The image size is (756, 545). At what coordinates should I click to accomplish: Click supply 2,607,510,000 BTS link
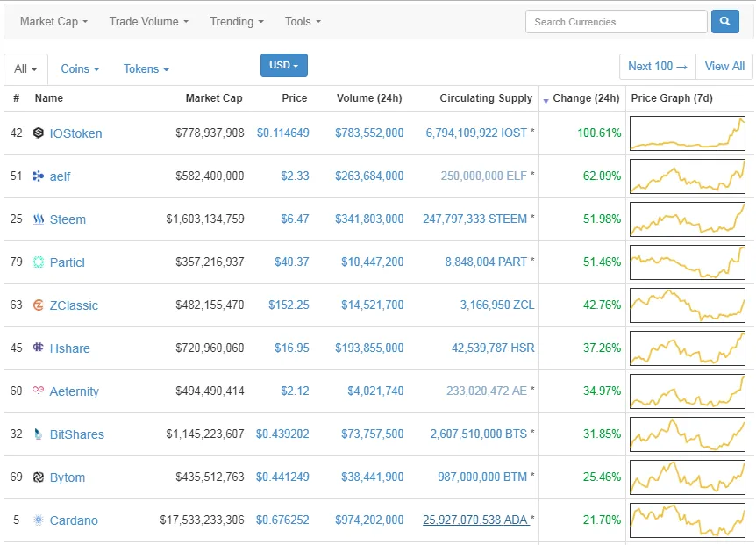(x=478, y=434)
